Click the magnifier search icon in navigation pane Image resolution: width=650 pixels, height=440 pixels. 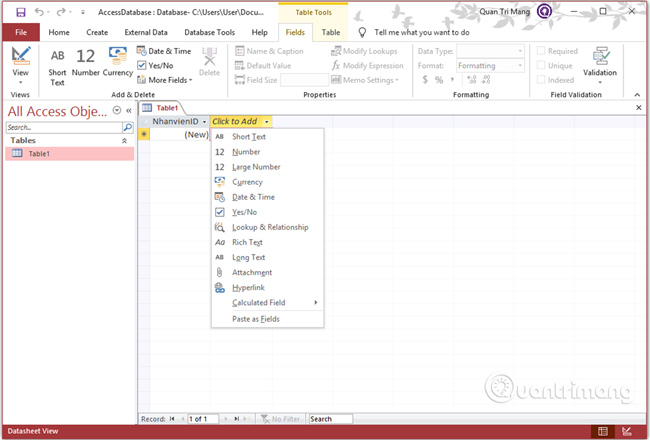[128, 127]
